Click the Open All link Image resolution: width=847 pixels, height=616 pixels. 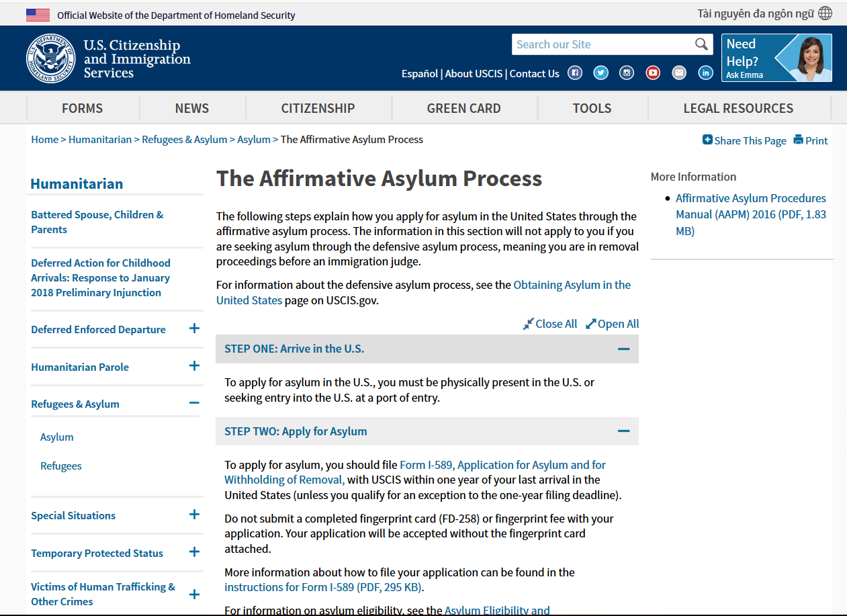click(612, 324)
